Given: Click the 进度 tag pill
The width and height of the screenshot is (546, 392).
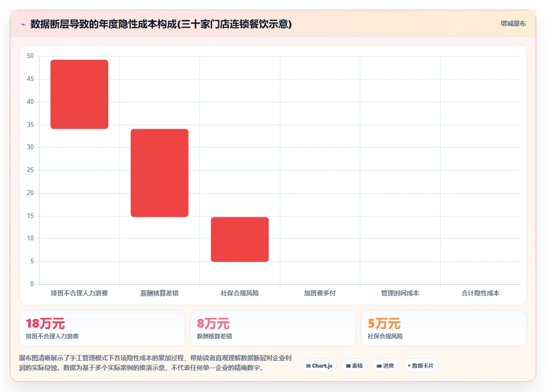Looking at the screenshot, I should 385,366.
